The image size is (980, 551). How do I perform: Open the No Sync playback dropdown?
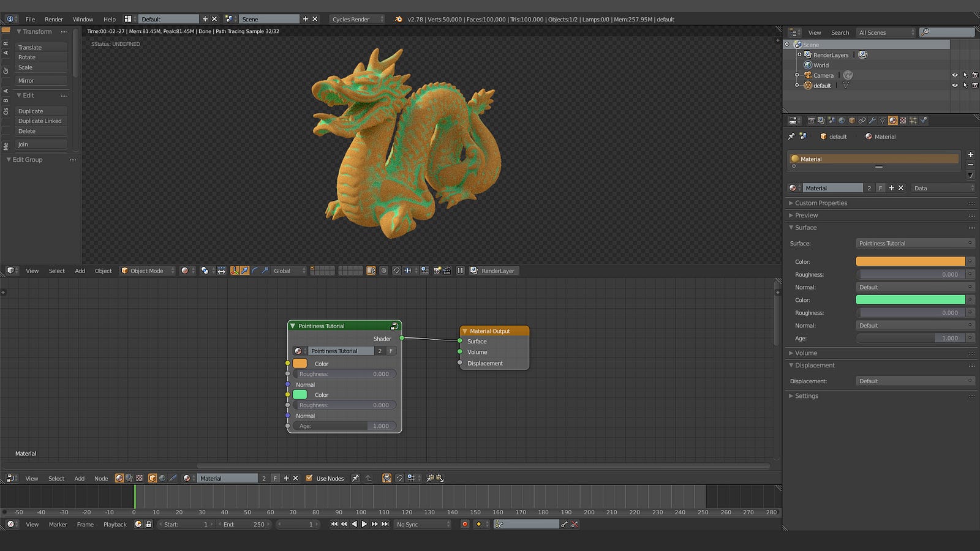coord(423,524)
